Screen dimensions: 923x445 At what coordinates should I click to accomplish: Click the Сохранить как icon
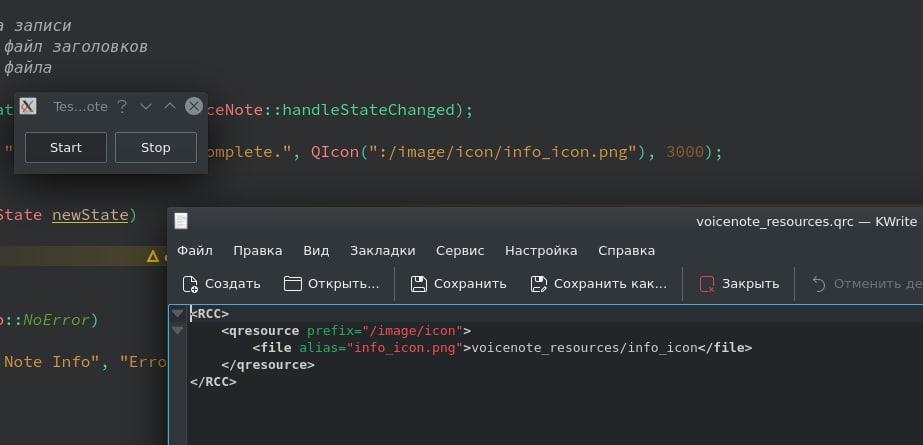[x=539, y=284]
